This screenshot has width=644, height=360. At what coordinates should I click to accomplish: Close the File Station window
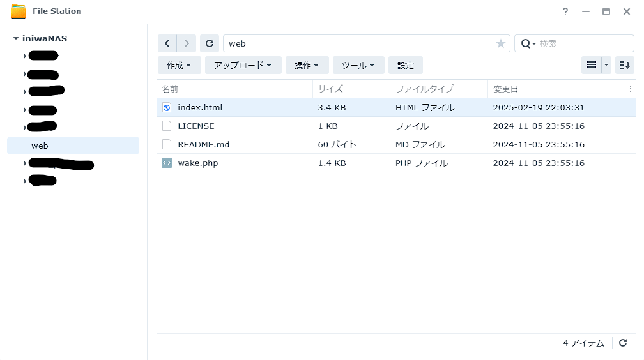(x=626, y=11)
